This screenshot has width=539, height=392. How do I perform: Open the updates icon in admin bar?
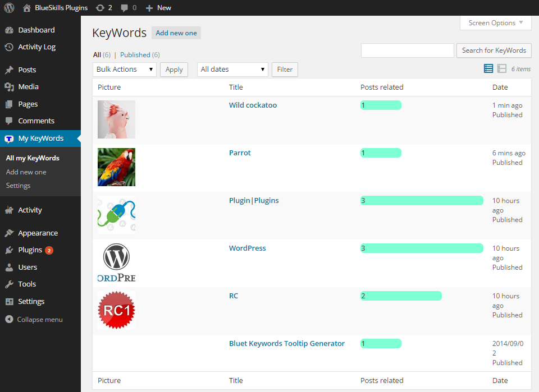pos(100,8)
